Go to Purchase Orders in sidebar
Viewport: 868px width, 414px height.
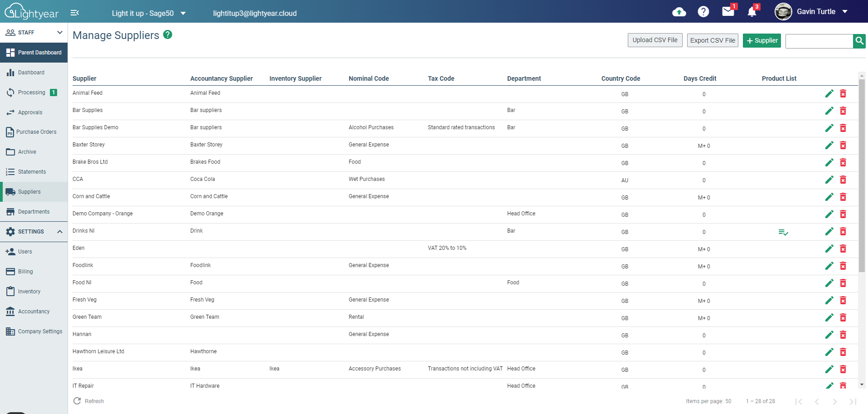coord(36,132)
